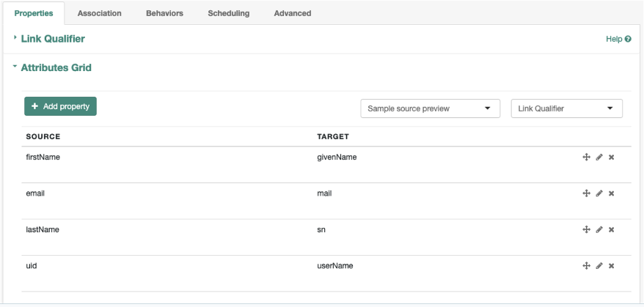Click the move handle on lastName row
Viewport: 644px width, 307px height.
tap(586, 229)
